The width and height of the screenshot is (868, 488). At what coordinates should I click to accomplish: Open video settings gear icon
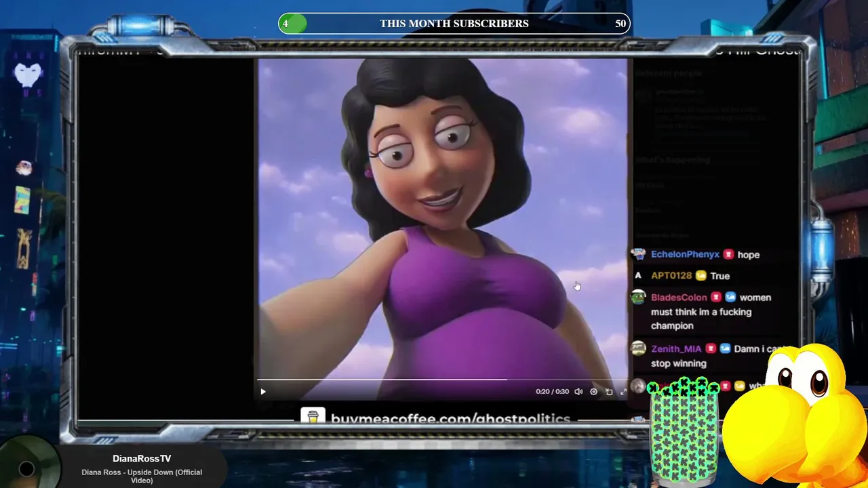(x=593, y=391)
